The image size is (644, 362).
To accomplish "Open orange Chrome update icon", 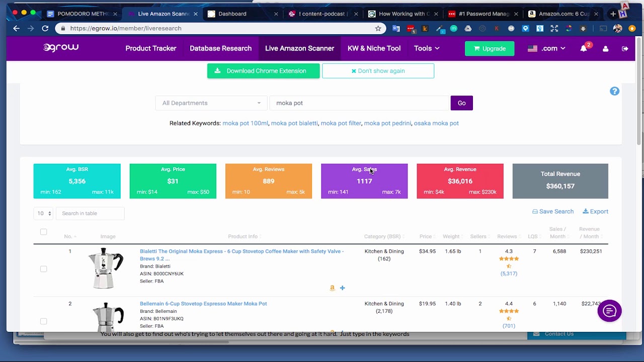I will point(632,29).
